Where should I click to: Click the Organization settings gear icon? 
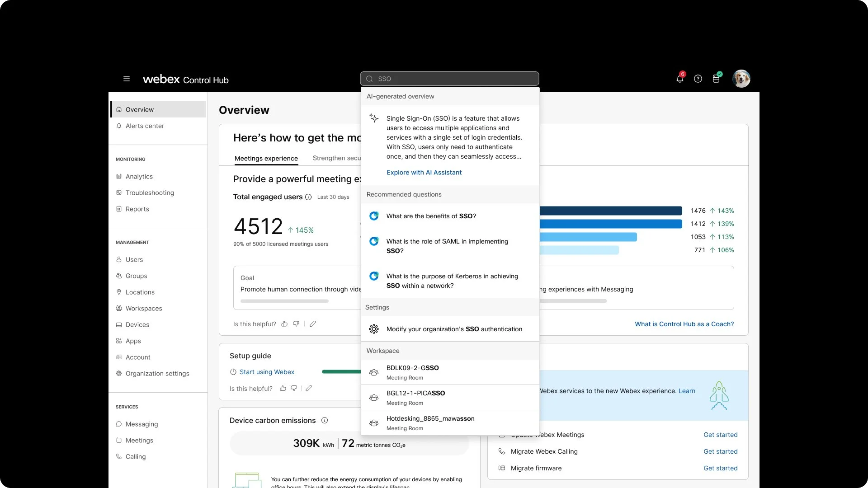point(119,373)
